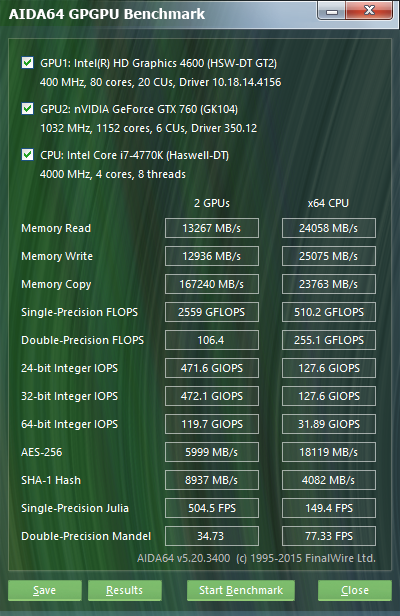The width and height of the screenshot is (400, 616).
Task: Click the CPU Memory Write value 25075 MB/s
Action: click(329, 256)
